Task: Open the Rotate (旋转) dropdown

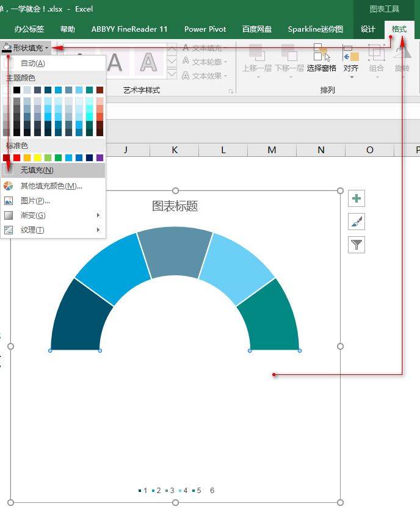Action: pyautogui.click(x=402, y=62)
